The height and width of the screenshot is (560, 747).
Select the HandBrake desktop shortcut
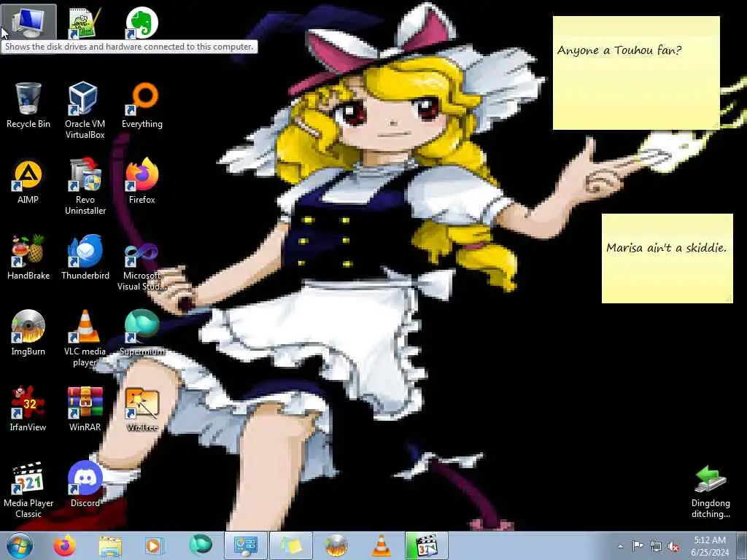pos(28,257)
